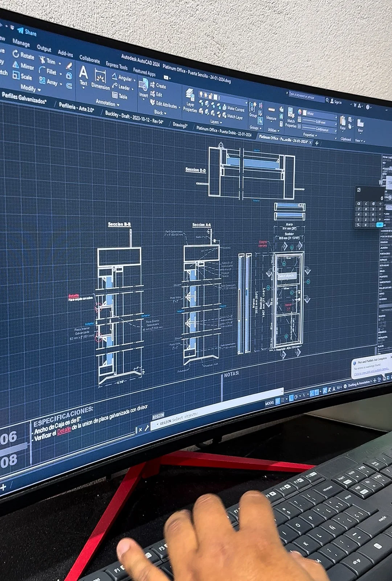The height and width of the screenshot is (581, 392).
Task: Toggle snap mode in status bar
Action: click(283, 400)
